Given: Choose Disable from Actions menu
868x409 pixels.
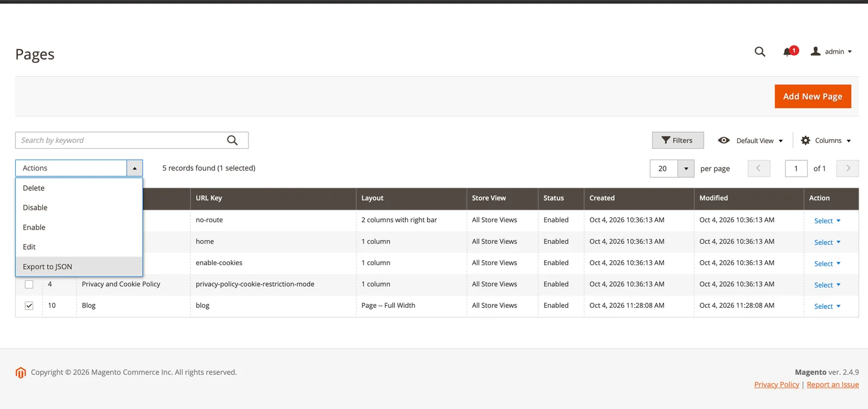Looking at the screenshot, I should 79,207.
